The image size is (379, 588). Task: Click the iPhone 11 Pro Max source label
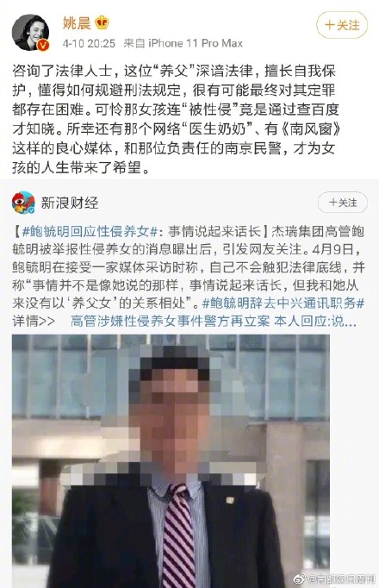click(196, 43)
